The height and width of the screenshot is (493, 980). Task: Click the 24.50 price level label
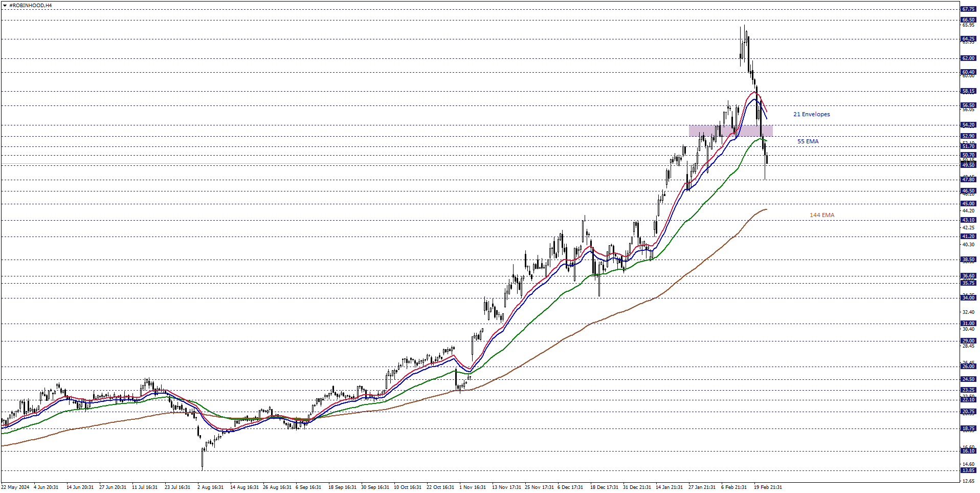[968, 379]
